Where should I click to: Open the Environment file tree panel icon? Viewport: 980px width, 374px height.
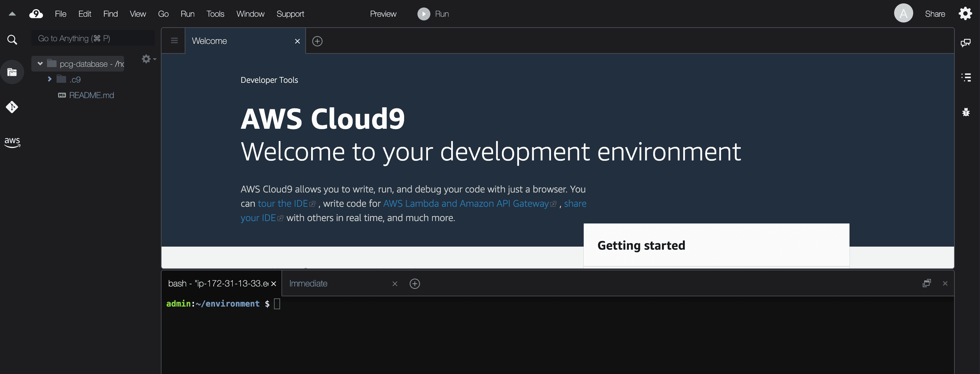tap(12, 72)
